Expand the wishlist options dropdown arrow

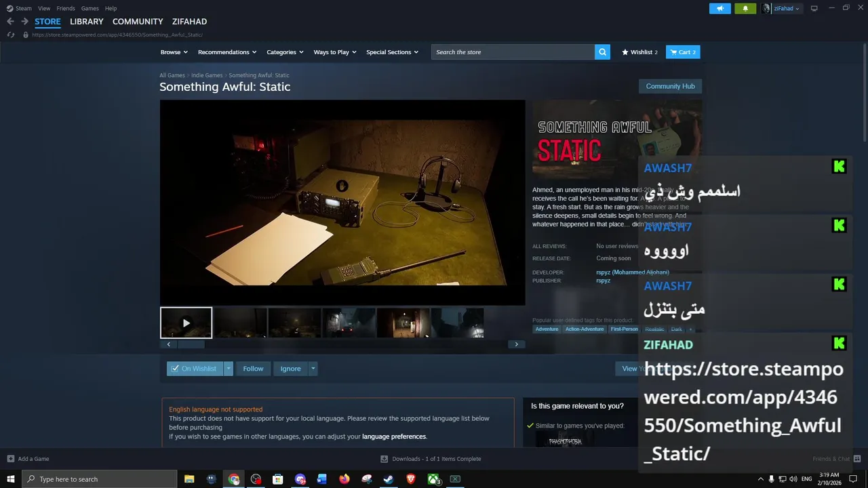(x=229, y=369)
